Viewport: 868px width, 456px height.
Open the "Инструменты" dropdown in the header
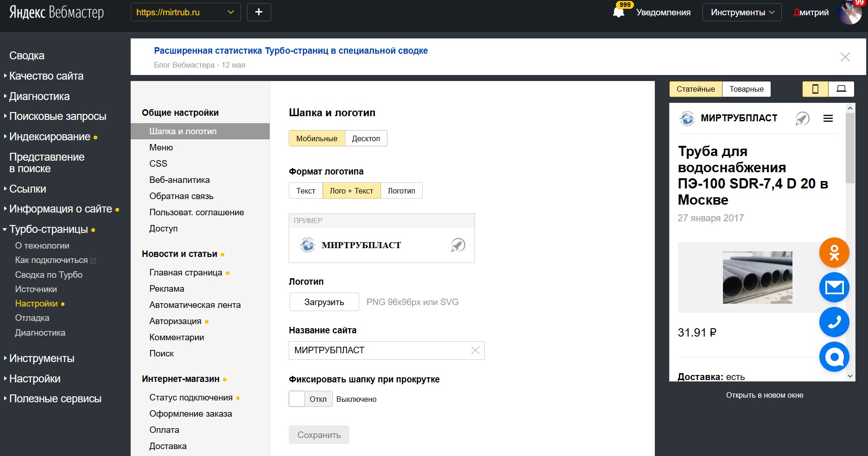pos(741,12)
